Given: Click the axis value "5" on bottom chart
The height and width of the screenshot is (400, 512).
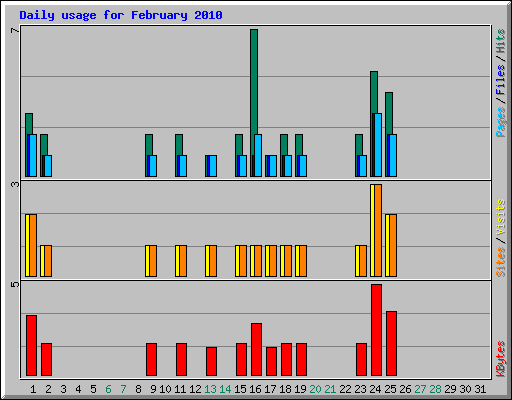Looking at the screenshot, I should tap(15, 284).
